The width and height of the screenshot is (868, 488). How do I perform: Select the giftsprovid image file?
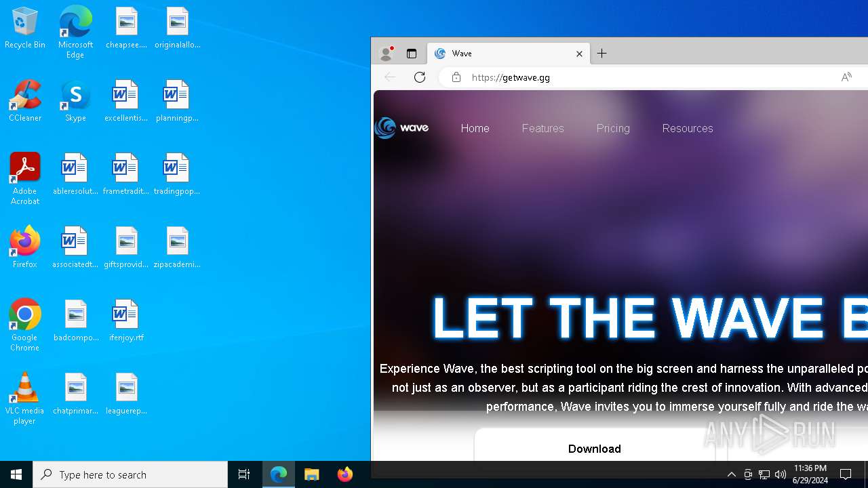click(x=126, y=247)
